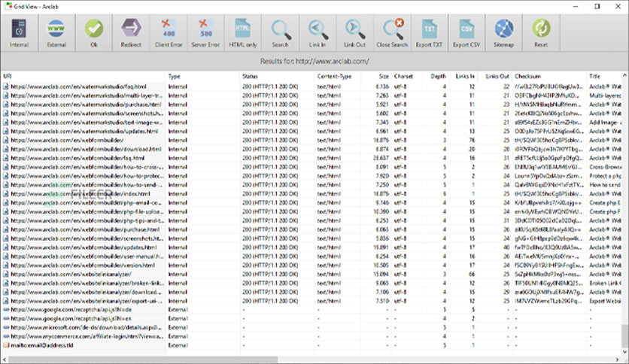Click page icon of watermarkstudio/multi-layer row
629x364 pixels.
5,96
